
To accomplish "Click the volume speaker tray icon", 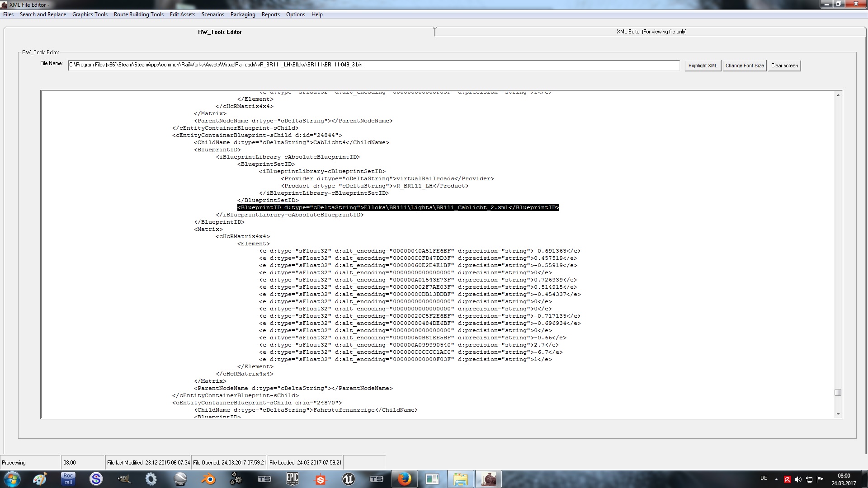I will point(798,479).
